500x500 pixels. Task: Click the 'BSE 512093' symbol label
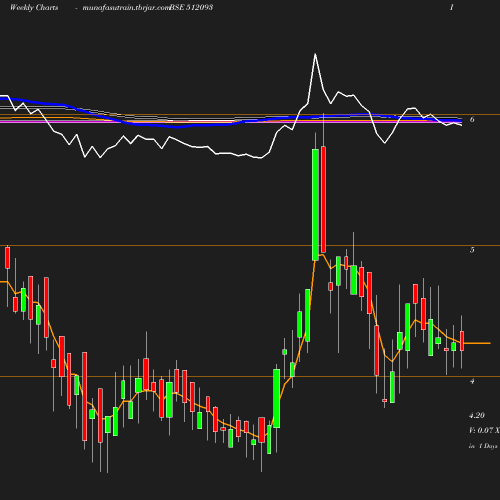pyautogui.click(x=191, y=7)
